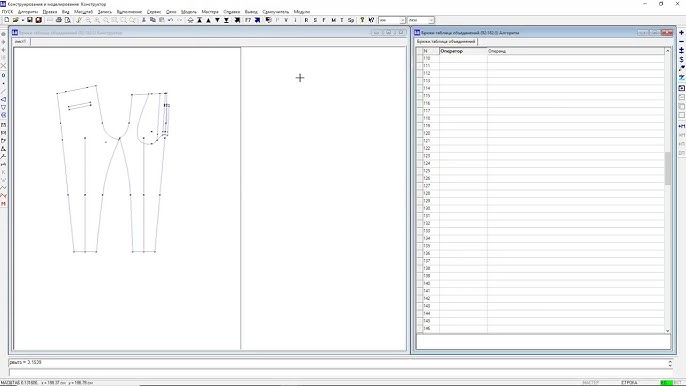Screen dimensions: 686x386
Task: Click the X cross tool in left toolbar
Action: 4,66
